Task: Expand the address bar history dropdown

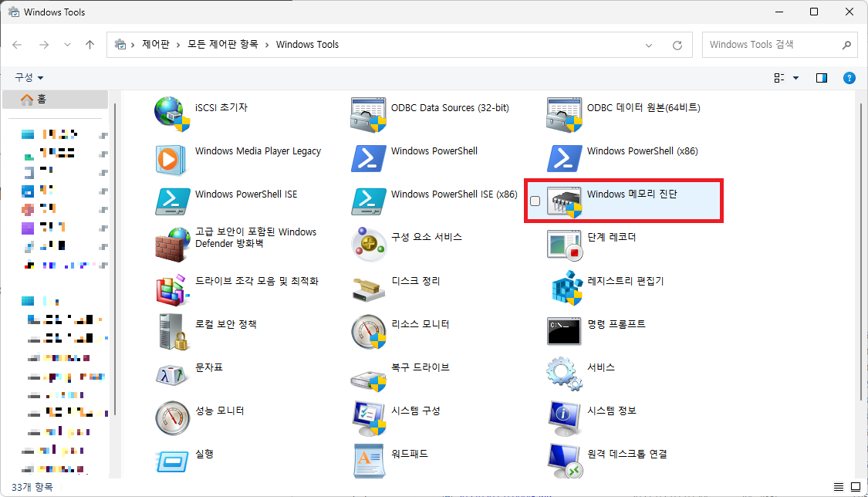Action: tap(649, 46)
